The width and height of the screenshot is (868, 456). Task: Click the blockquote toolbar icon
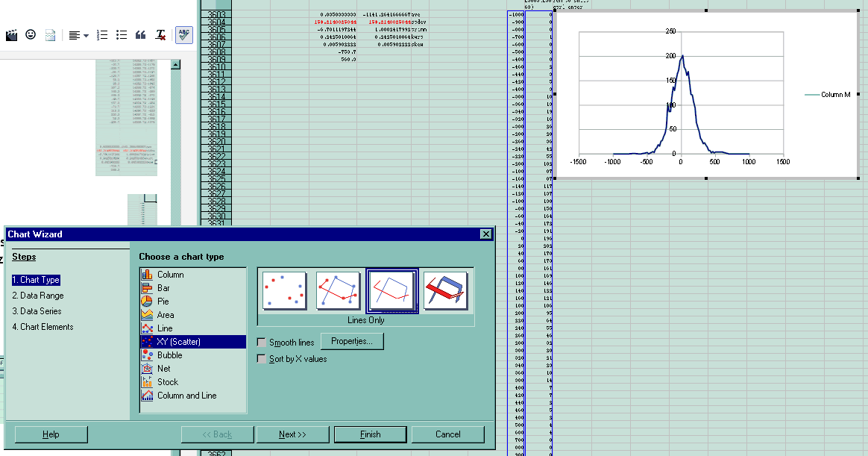point(140,34)
